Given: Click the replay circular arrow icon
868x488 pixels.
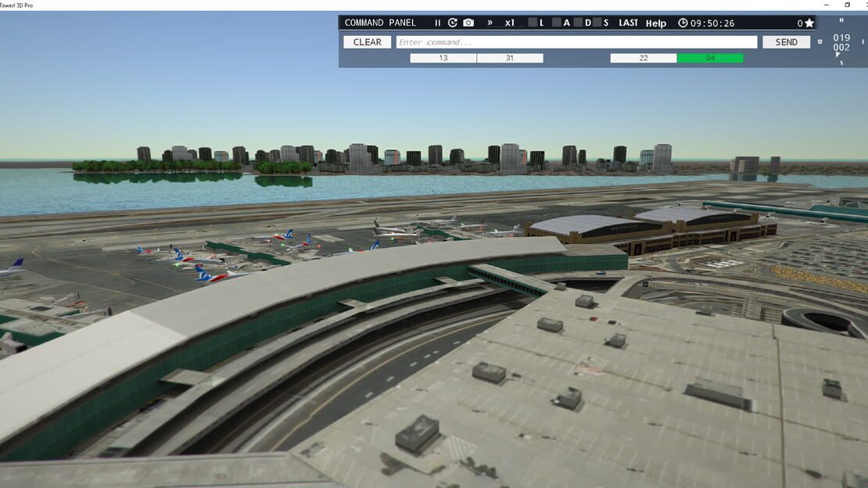Looking at the screenshot, I should pos(452,23).
